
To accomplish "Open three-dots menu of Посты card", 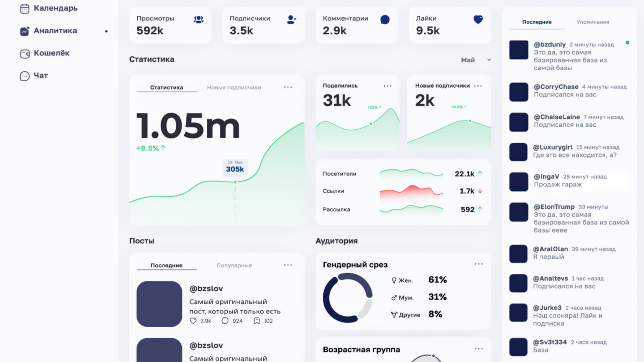I will (288, 265).
